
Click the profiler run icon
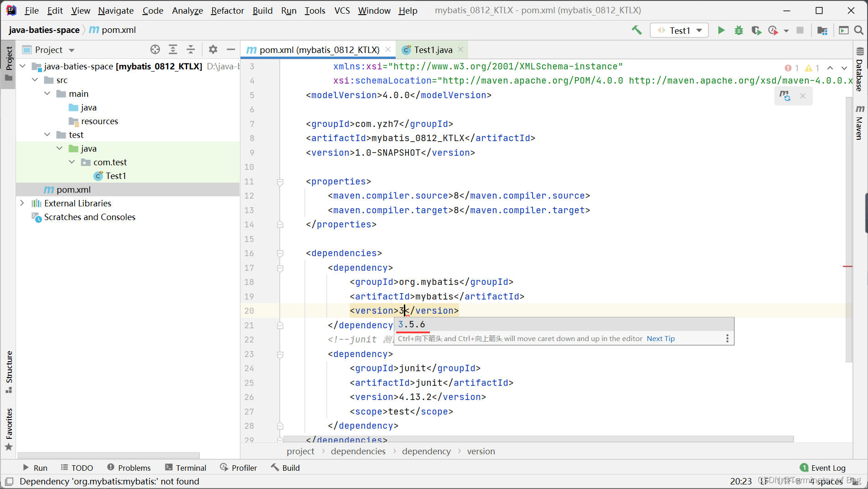[773, 30]
